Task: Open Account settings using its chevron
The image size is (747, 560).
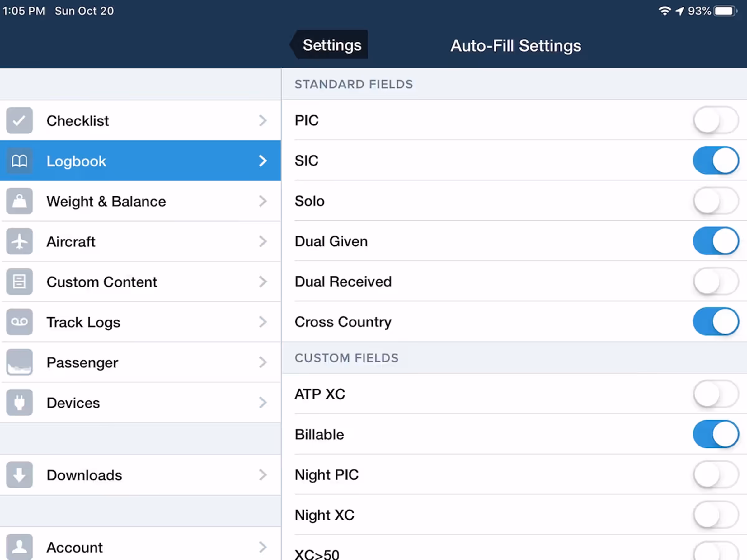Action: (x=263, y=547)
